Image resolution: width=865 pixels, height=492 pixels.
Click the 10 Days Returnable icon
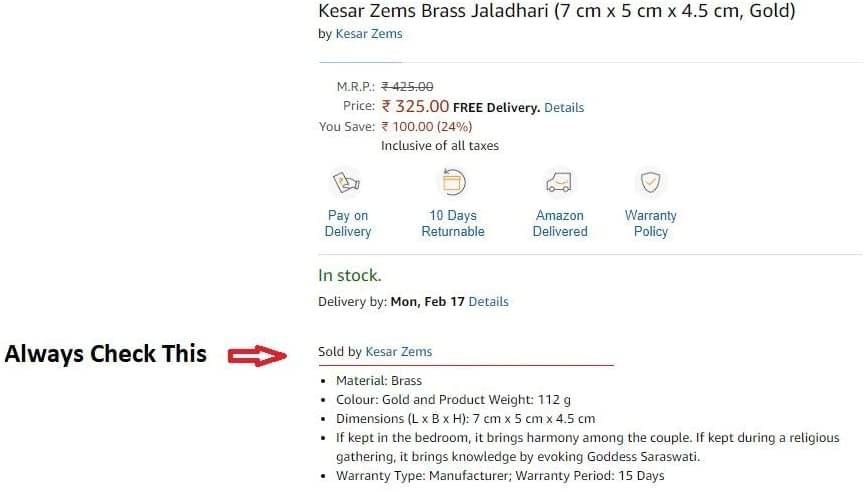click(453, 181)
